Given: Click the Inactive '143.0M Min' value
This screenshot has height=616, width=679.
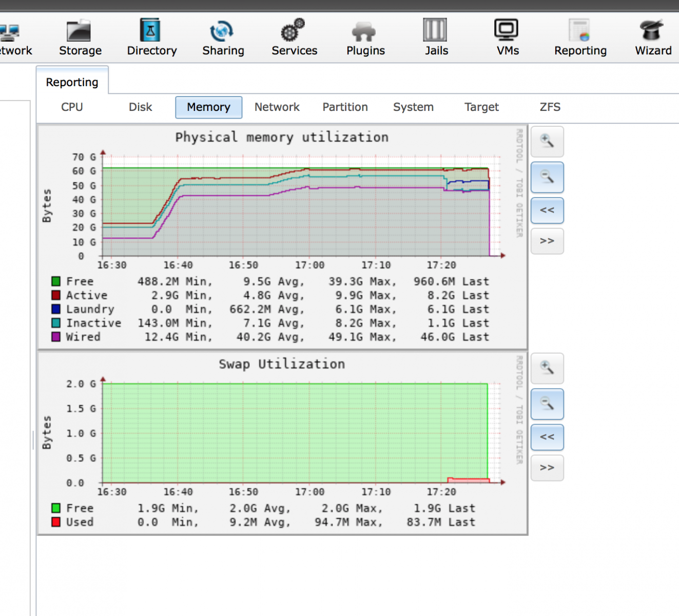Looking at the screenshot, I should [174, 323].
